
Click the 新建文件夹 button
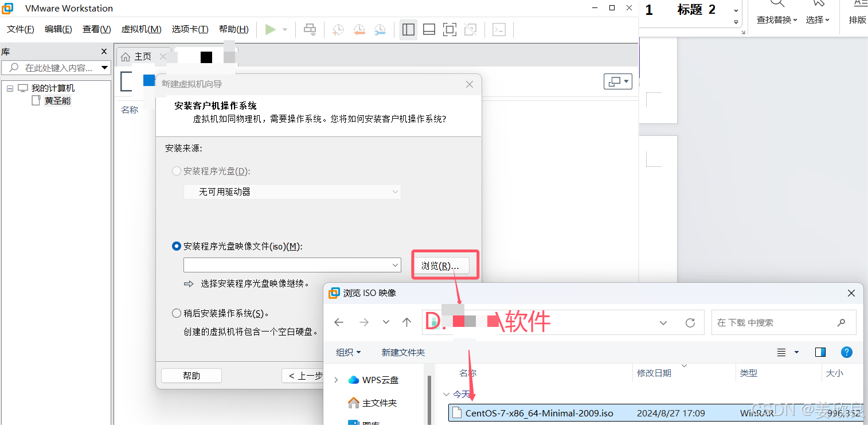[403, 352]
